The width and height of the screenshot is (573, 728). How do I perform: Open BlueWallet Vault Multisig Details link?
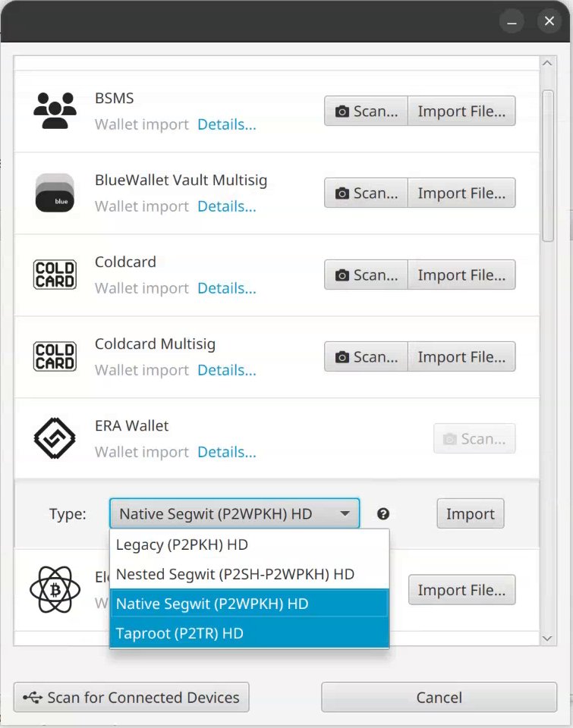click(x=227, y=206)
